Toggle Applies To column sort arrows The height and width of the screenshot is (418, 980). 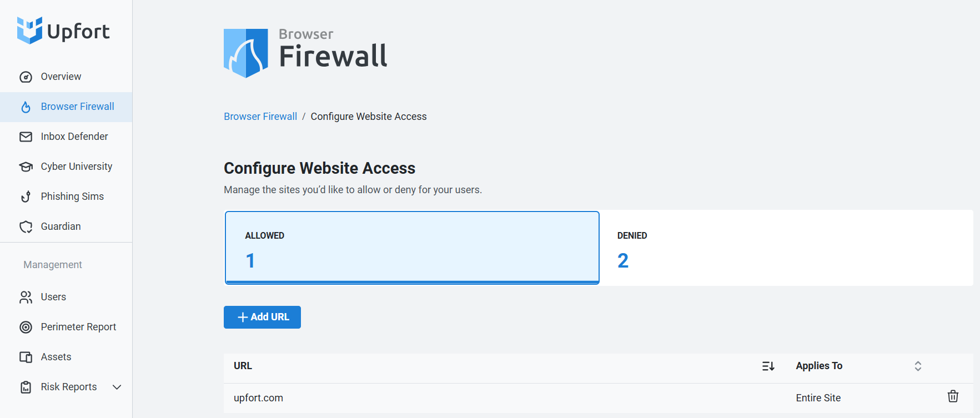918,366
